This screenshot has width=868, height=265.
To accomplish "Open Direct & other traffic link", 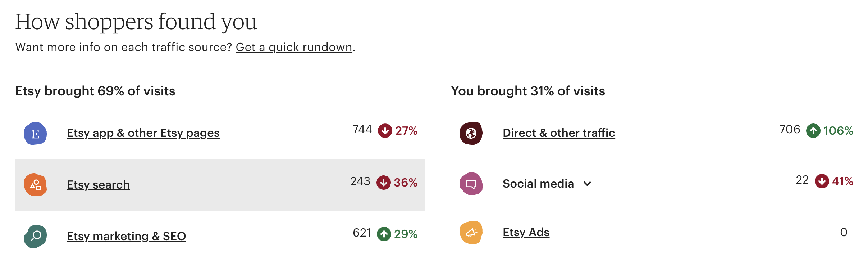I will coord(559,133).
